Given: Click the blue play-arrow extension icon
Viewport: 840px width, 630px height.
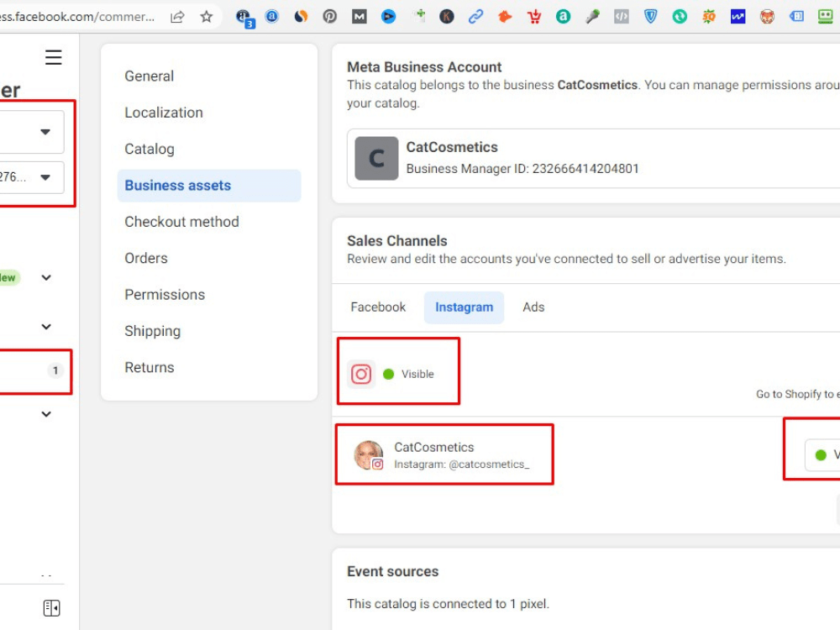Looking at the screenshot, I should [x=388, y=17].
